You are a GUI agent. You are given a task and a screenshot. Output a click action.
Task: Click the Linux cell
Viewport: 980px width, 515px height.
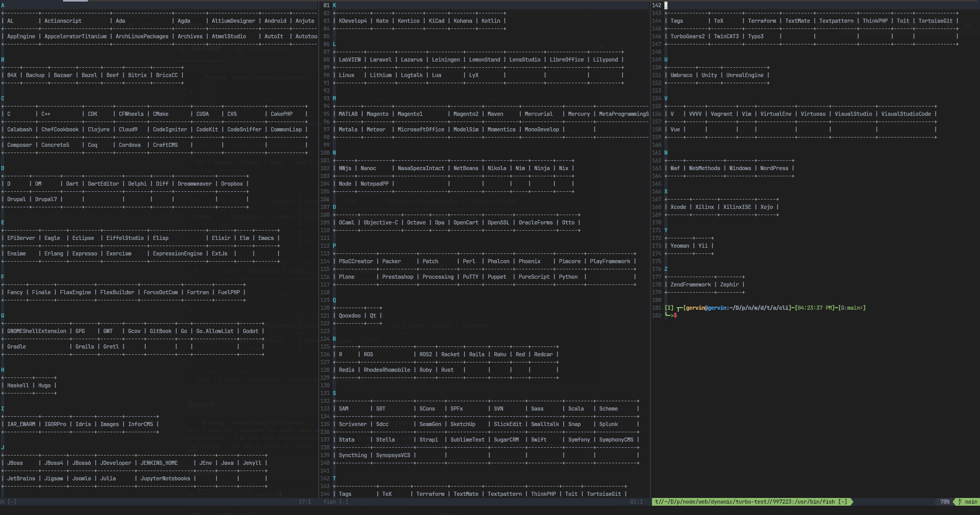point(347,75)
